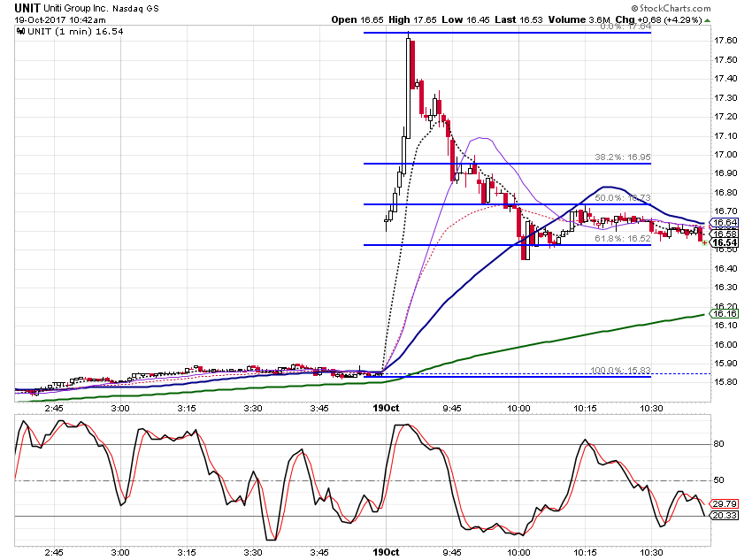Click the blue 16.64 moving-average price tag
This screenshot has height=560, width=752.
pyautogui.click(x=725, y=222)
